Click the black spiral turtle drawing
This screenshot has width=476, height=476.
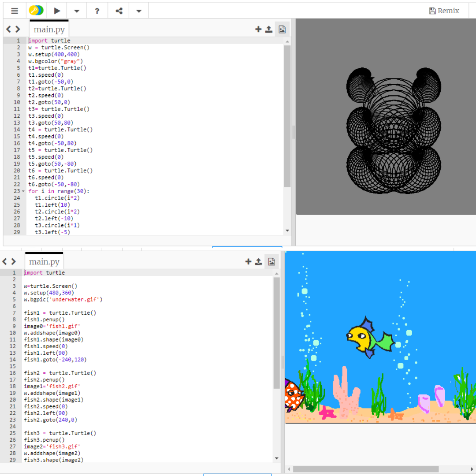coord(394,130)
